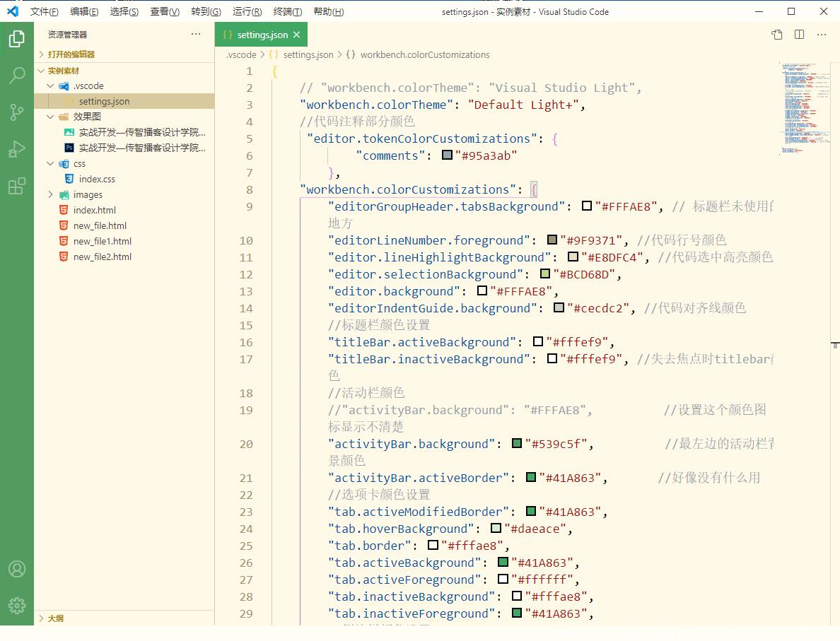Click the Split Editor icon

click(x=799, y=35)
